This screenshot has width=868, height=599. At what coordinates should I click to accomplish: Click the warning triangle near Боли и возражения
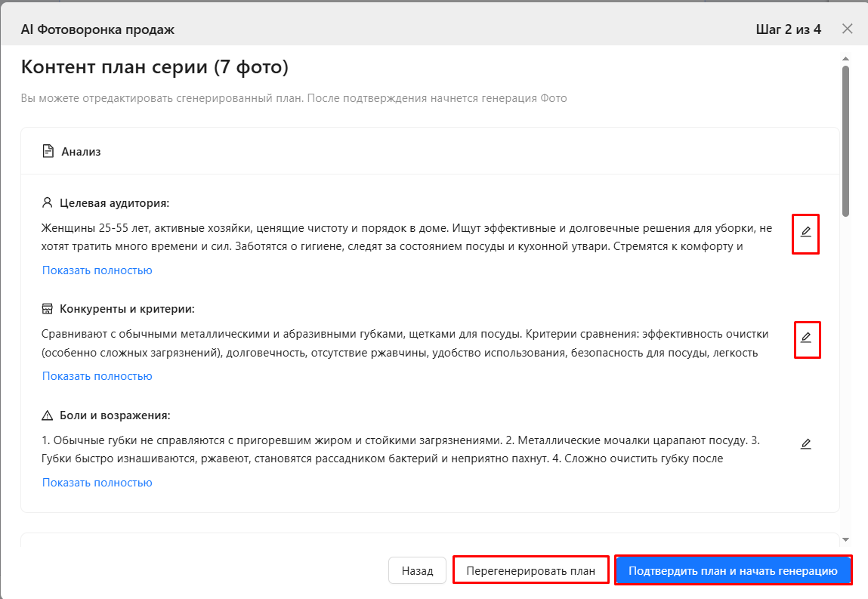pyautogui.click(x=48, y=415)
